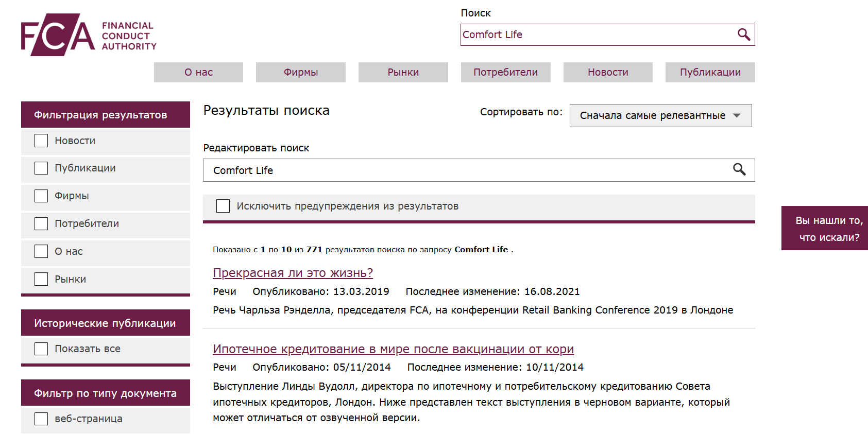Open the Фирмы navigation menu
This screenshot has width=868, height=434.
pos(301,72)
